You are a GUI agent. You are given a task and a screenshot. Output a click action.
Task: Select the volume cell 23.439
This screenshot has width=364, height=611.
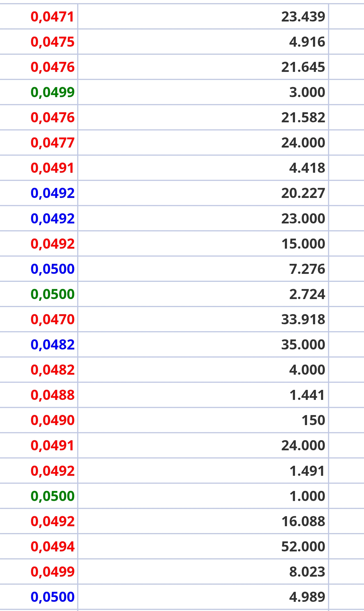coord(203,16)
